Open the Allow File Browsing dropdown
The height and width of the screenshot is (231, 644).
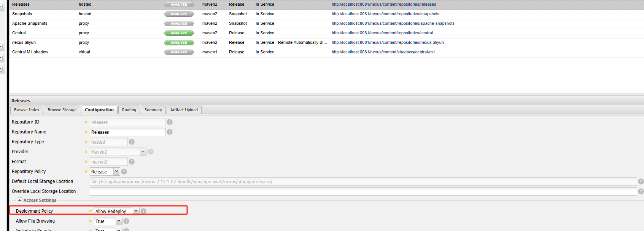pos(119,221)
